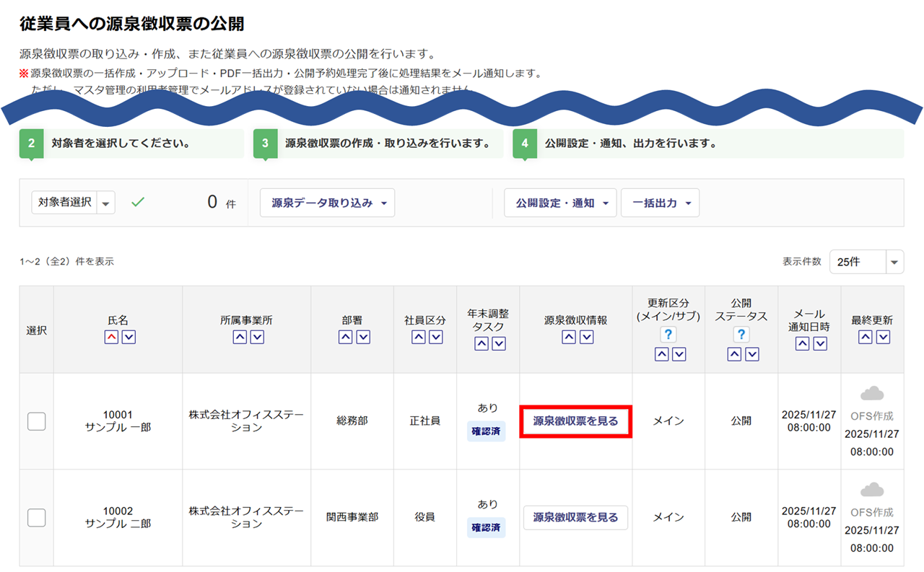
Task: Open the 表示件数 25件 selector
Action: (866, 262)
